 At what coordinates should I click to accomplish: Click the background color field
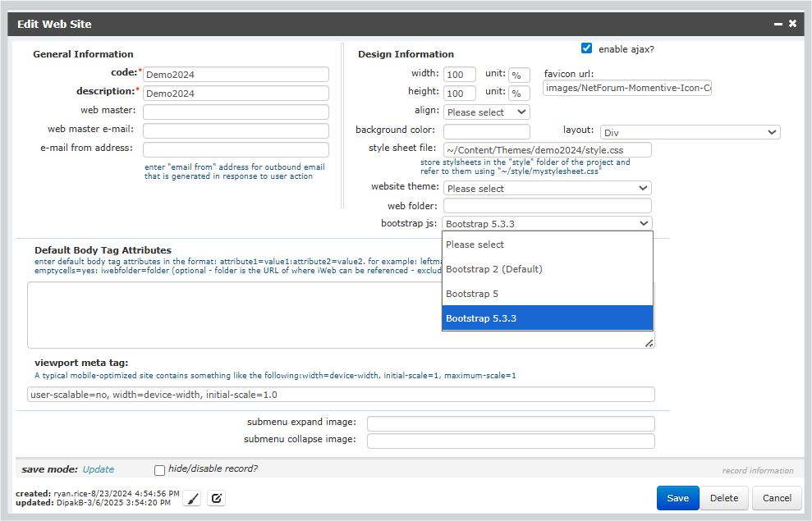tap(486, 131)
